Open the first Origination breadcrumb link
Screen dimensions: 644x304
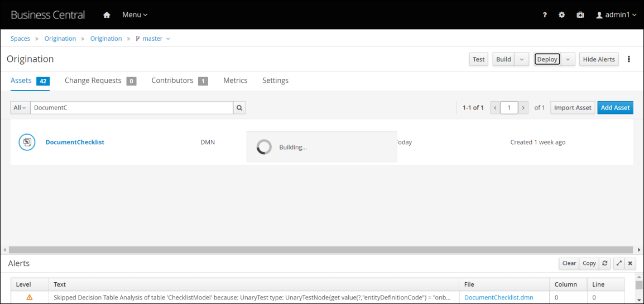(60, 39)
